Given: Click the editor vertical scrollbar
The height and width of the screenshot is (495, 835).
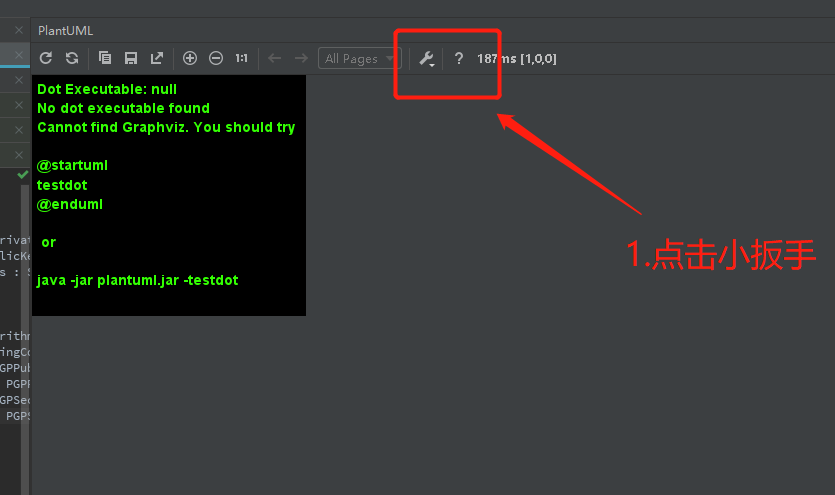Looking at the screenshot, I should (24, 339).
